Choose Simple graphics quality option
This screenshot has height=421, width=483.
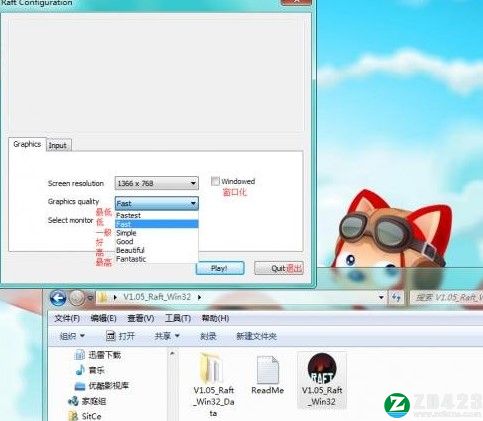157,233
